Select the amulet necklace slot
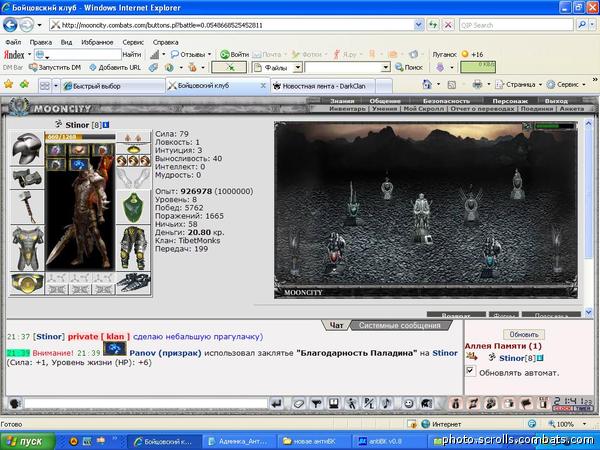Image resolution: width=600 pixels, height=450 pixels. click(x=133, y=149)
